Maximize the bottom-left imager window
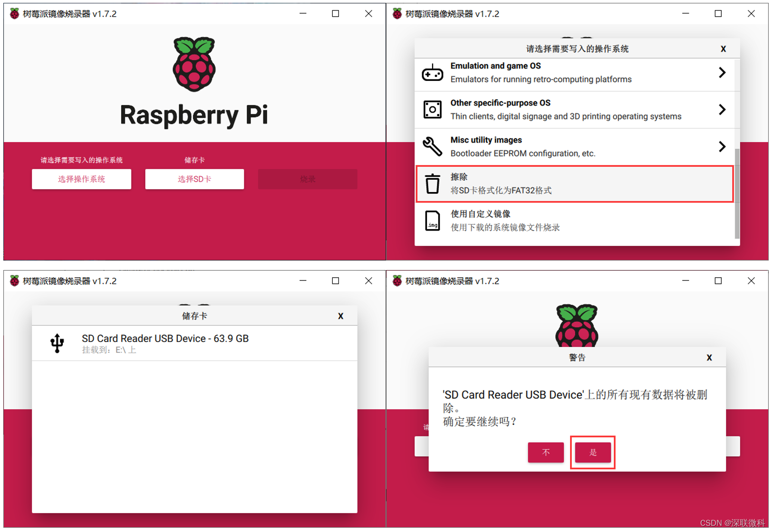The image size is (773, 532). [336, 281]
